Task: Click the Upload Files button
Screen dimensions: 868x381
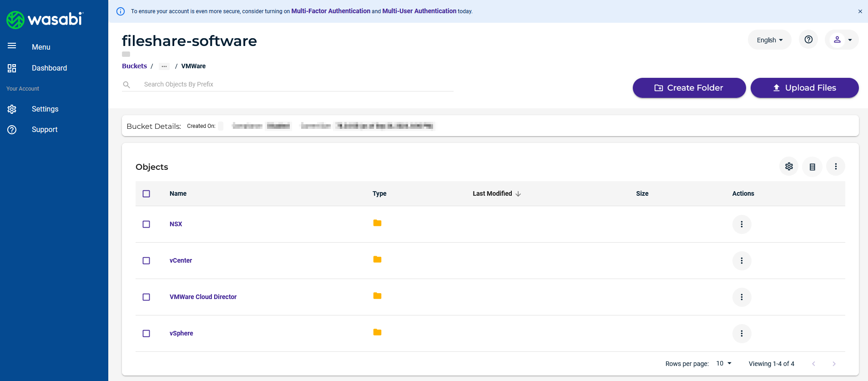Action: (x=804, y=88)
